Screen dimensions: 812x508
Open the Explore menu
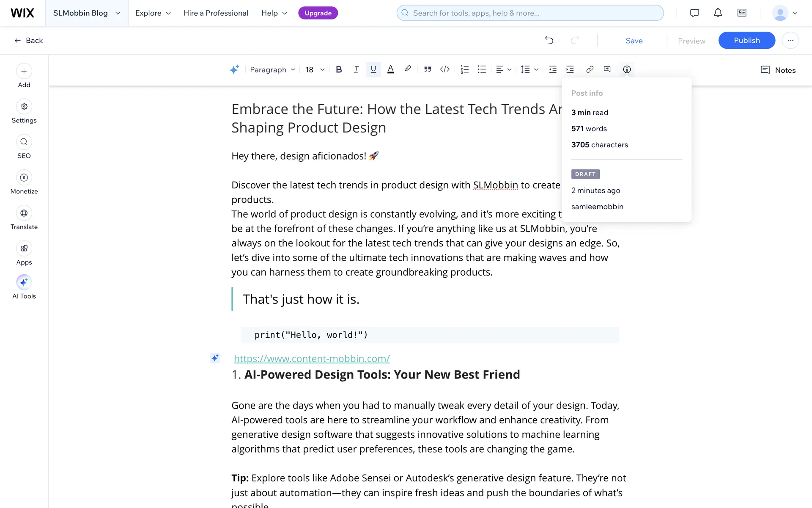coord(153,13)
